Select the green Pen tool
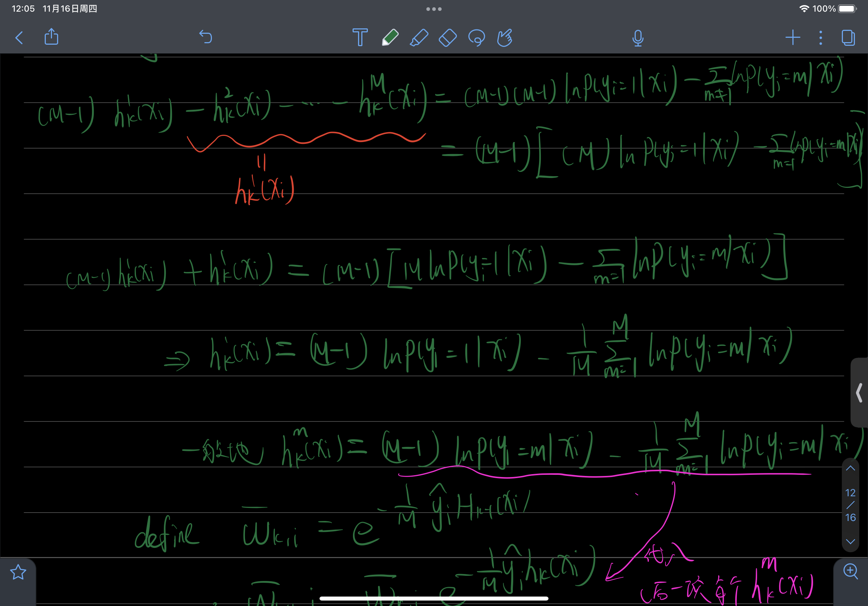The image size is (868, 606). 390,37
